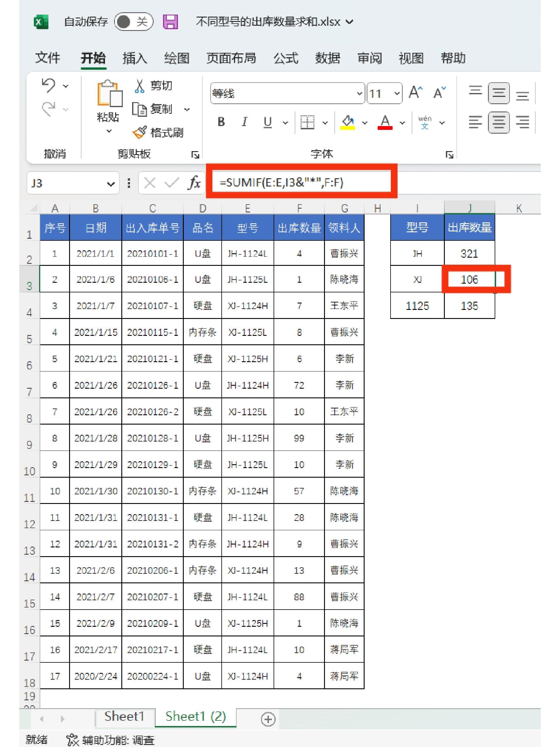Expand the Name Box dropdown
The image size is (560, 747).
[x=111, y=184]
